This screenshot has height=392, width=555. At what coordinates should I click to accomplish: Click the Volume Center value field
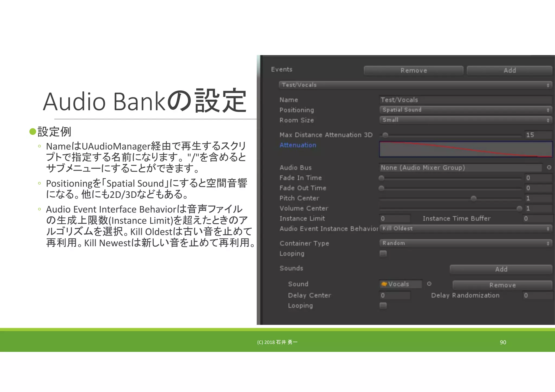[x=538, y=208]
